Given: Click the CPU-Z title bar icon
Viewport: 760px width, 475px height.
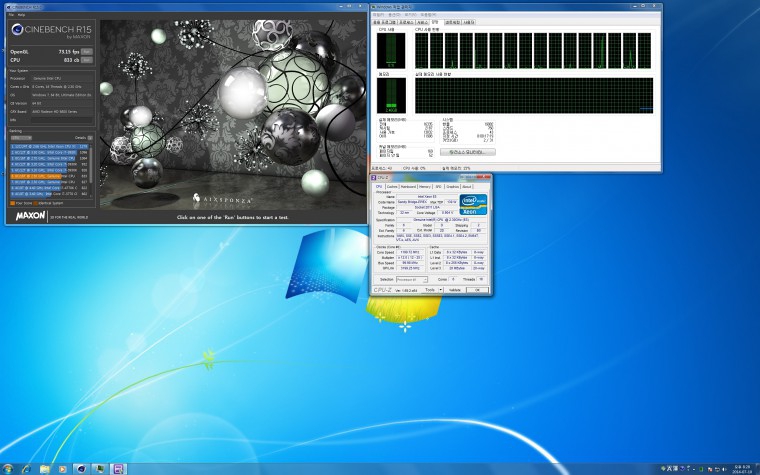Looking at the screenshot, I should 374,177.
